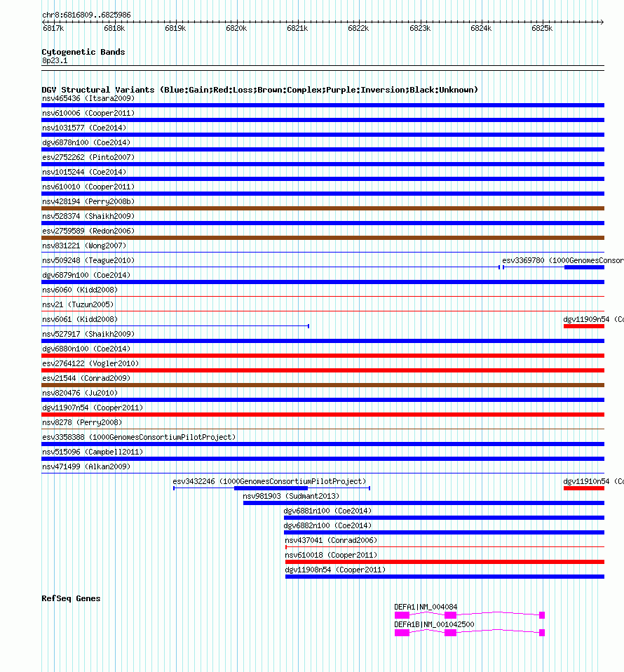
Task: Select the nsv610006 (Cooper2011) variant label
Action: [x=88, y=113]
